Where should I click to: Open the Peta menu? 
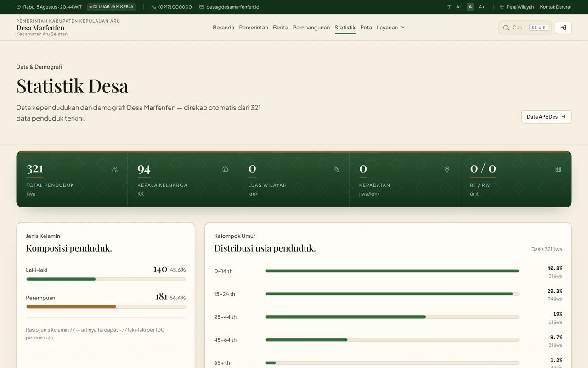(366, 28)
